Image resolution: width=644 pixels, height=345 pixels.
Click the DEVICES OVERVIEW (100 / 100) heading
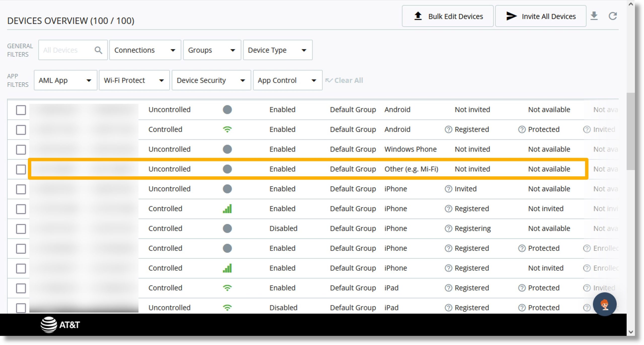click(x=71, y=21)
